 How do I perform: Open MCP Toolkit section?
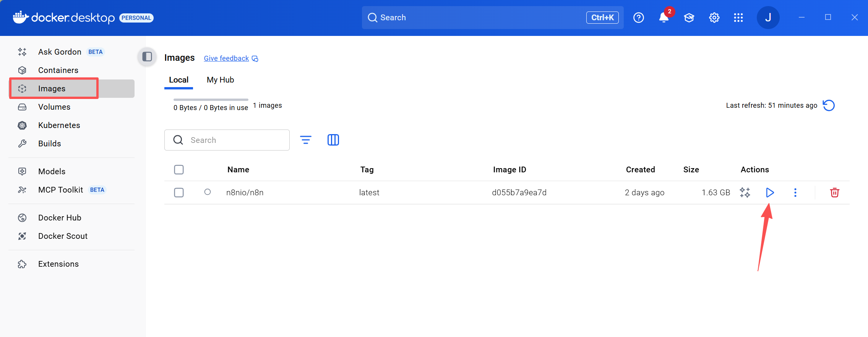71,190
